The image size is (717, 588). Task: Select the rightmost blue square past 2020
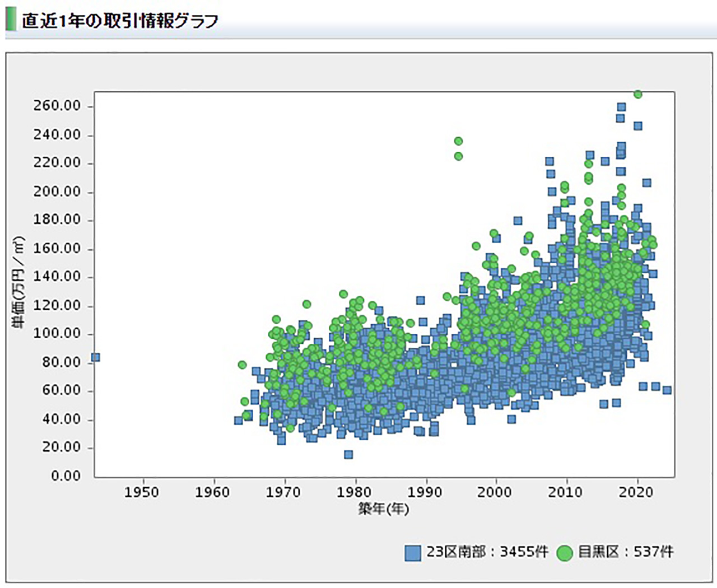[667, 390]
